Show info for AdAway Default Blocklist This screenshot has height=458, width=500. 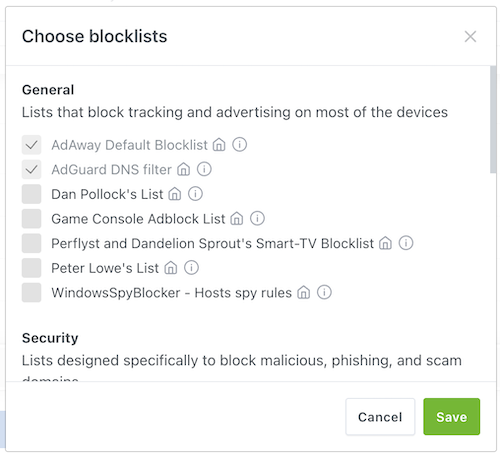click(x=239, y=145)
